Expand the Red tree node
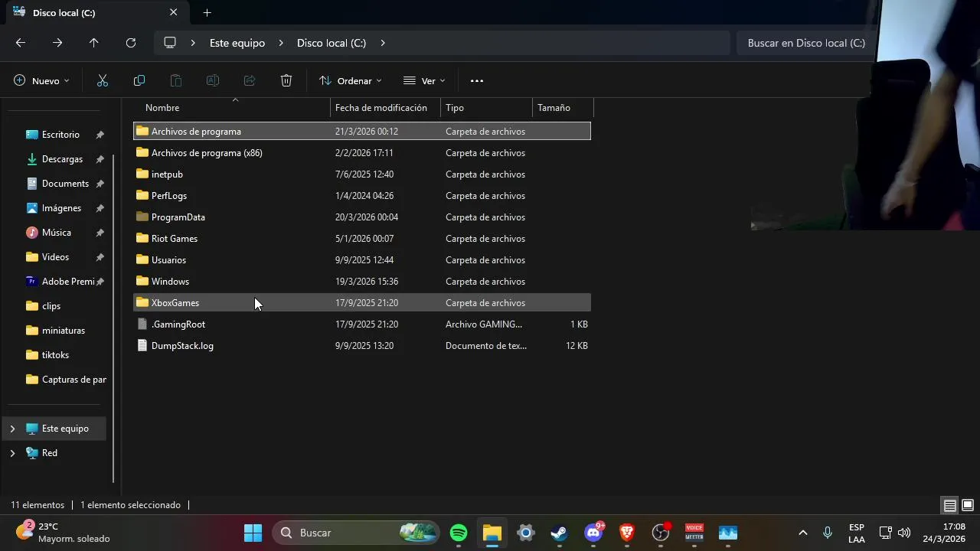Viewport: 980px width, 551px height. click(x=12, y=453)
